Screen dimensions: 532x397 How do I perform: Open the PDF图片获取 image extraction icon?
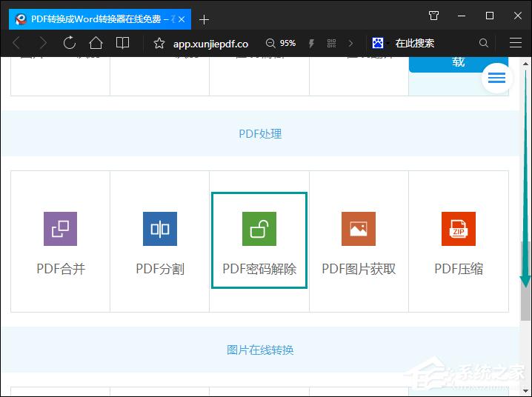tap(359, 229)
